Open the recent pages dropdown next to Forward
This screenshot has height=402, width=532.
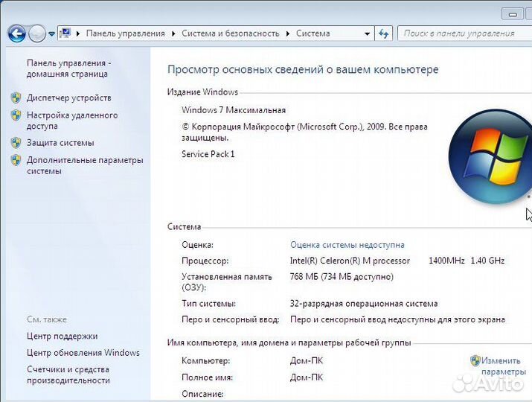tap(51, 34)
